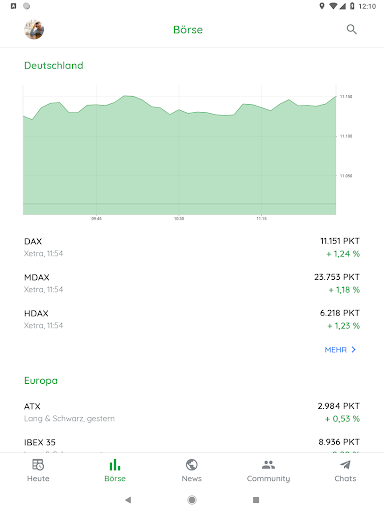Tap the user profile avatar
The image size is (384, 512).
pos(34,29)
